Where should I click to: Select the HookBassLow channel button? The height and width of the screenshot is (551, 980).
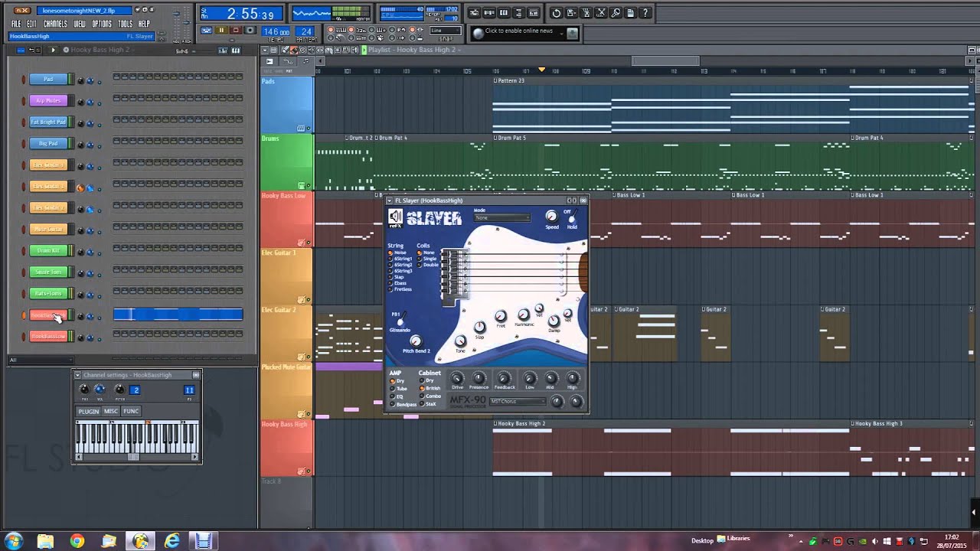click(x=48, y=337)
